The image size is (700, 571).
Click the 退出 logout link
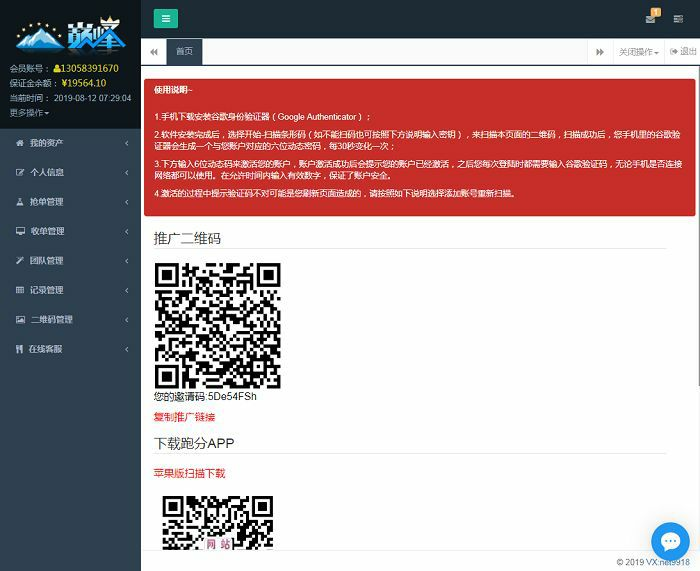tap(683, 52)
